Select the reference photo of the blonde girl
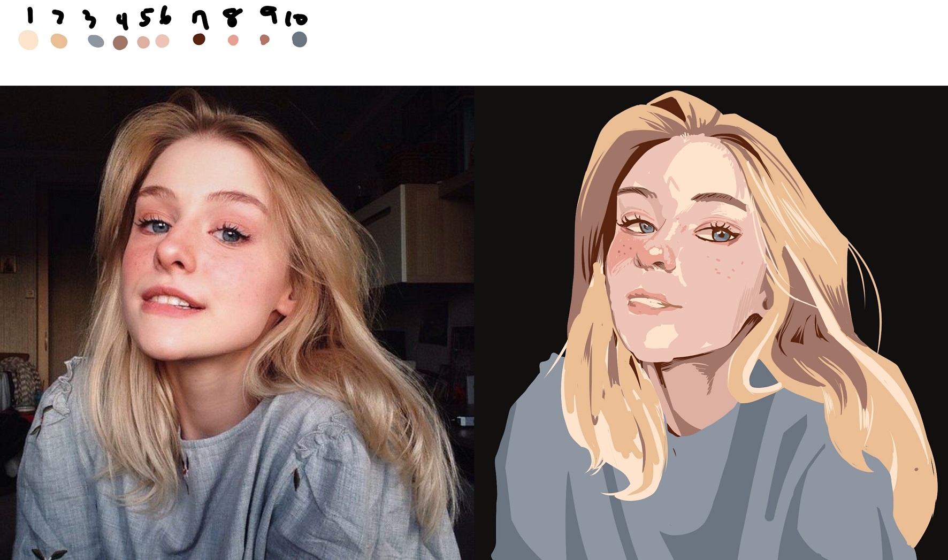 237,323
